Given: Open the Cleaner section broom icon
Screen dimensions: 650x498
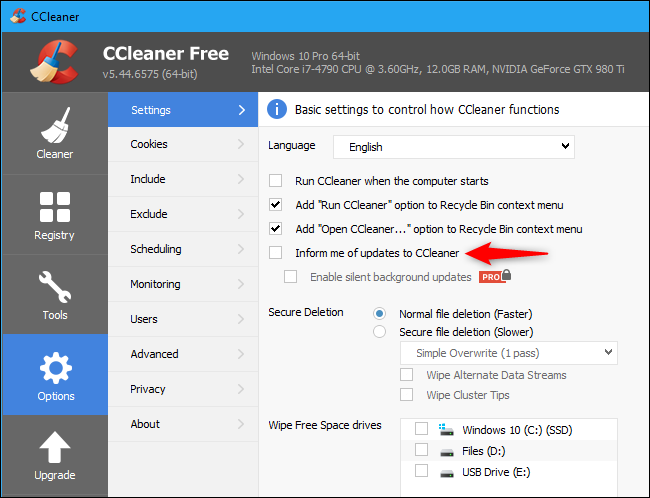Looking at the screenshot, I should point(55,125).
